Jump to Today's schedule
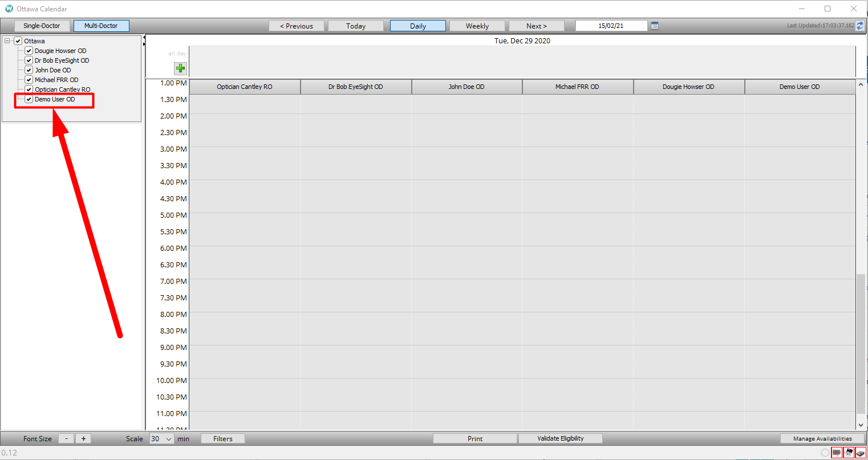Screen dimensions: 868x460 [355, 25]
